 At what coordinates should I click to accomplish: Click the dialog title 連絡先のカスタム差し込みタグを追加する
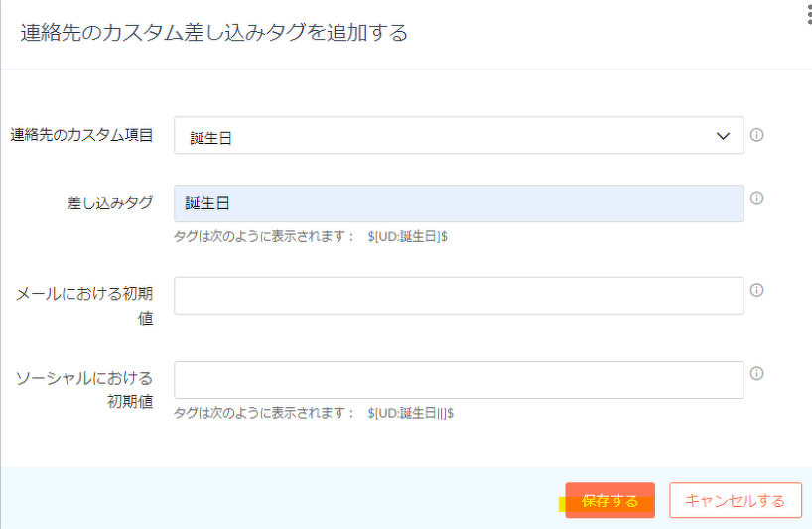[214, 33]
